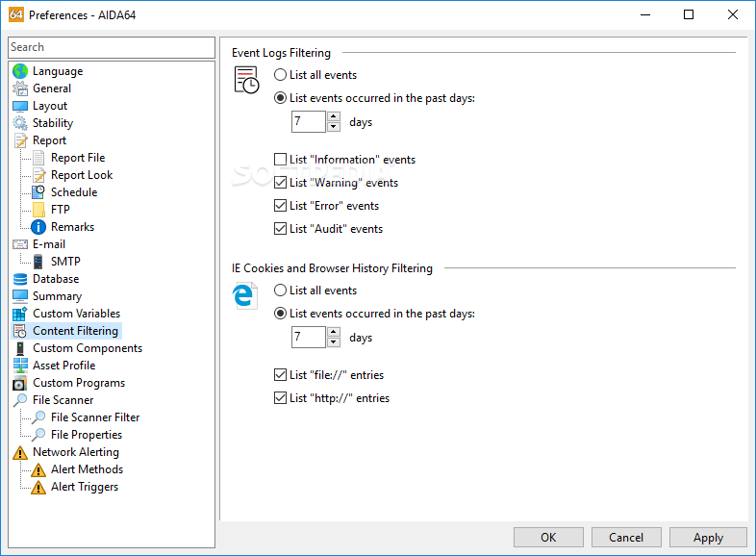Click the Custom Variables grid icon
Screen dimensions: 756x556
pos(20,314)
